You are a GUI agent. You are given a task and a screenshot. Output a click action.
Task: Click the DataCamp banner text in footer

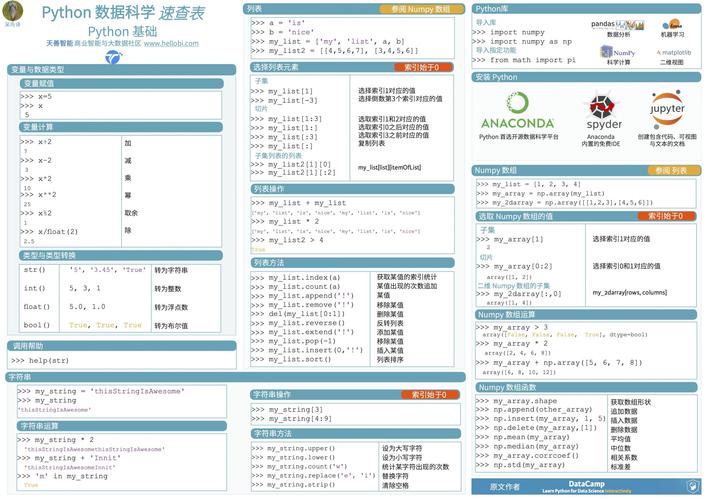tap(587, 486)
